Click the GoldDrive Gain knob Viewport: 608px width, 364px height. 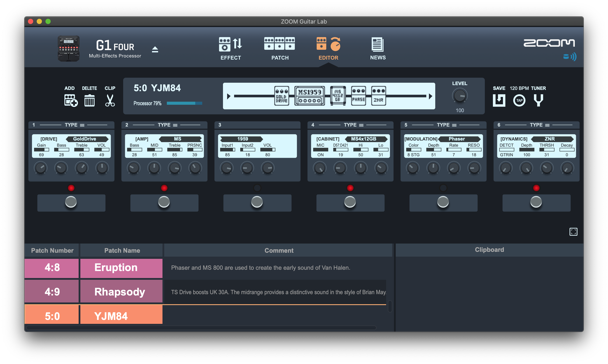pos(41,168)
